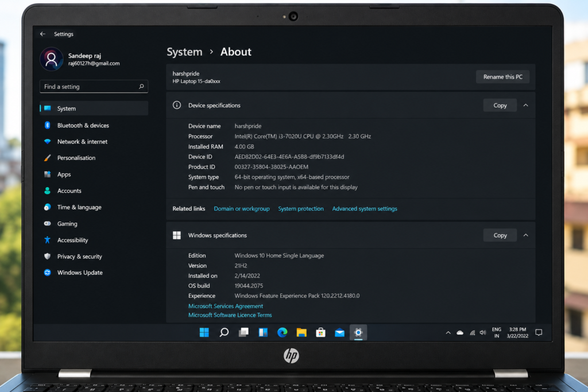The image size is (588, 392).
Task: Open Privacy & security settings
Action: point(94,257)
